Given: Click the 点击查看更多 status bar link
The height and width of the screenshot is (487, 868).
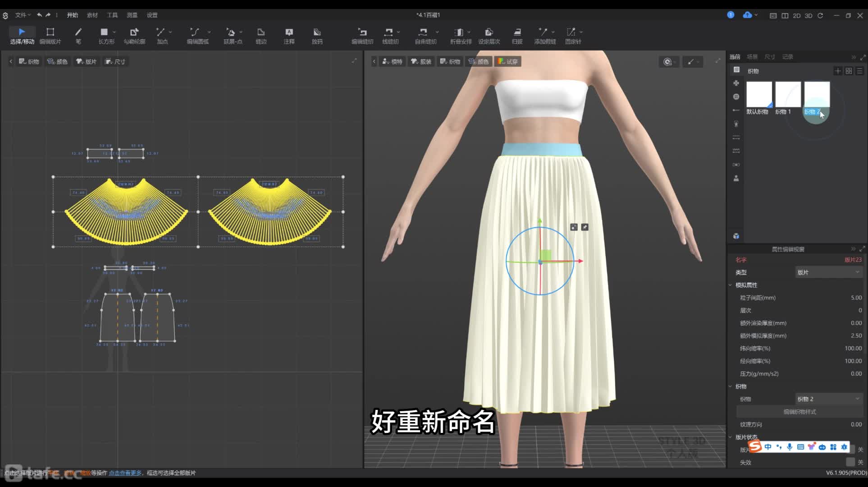Looking at the screenshot, I should tap(125, 473).
